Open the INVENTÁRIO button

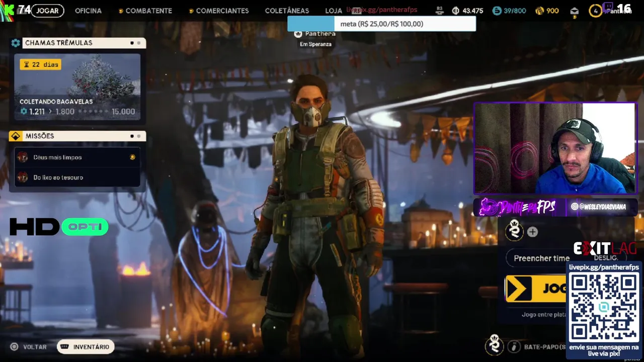[86, 347]
